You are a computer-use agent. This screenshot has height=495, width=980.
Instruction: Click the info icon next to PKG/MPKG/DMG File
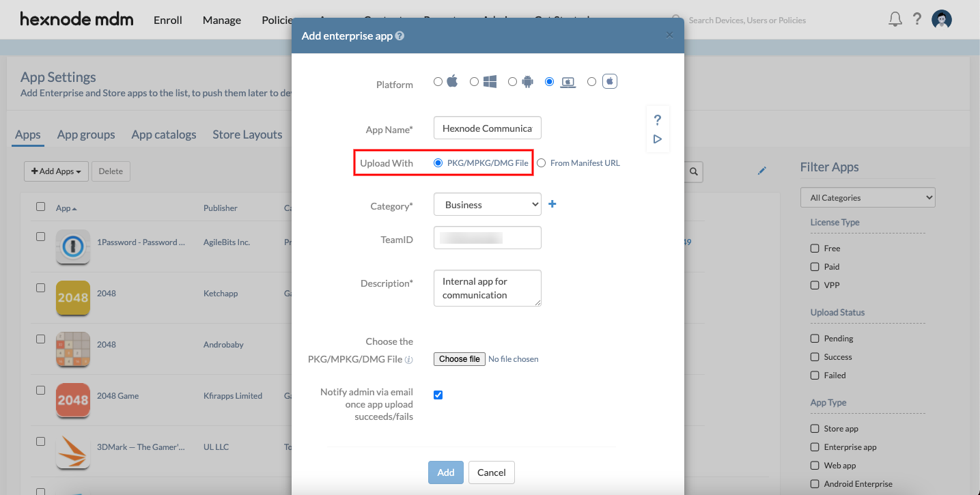[x=408, y=359]
